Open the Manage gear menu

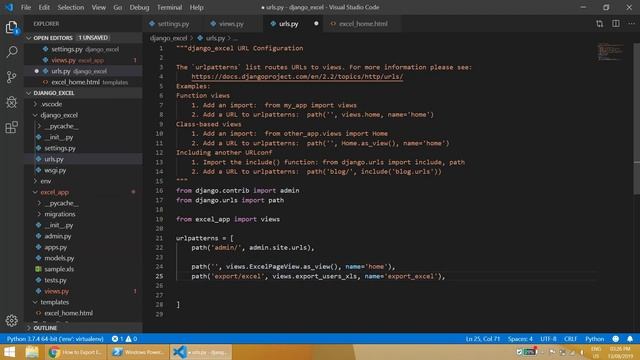point(11,320)
